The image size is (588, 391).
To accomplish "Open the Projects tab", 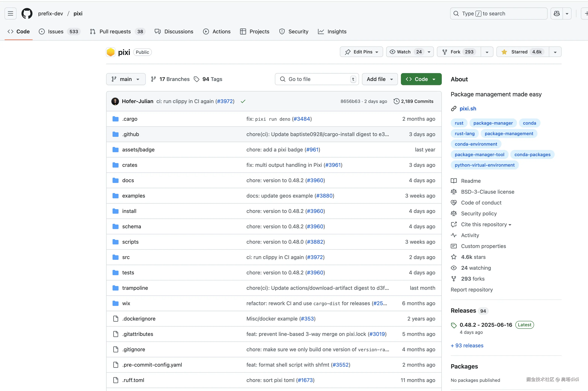I will (x=254, y=31).
